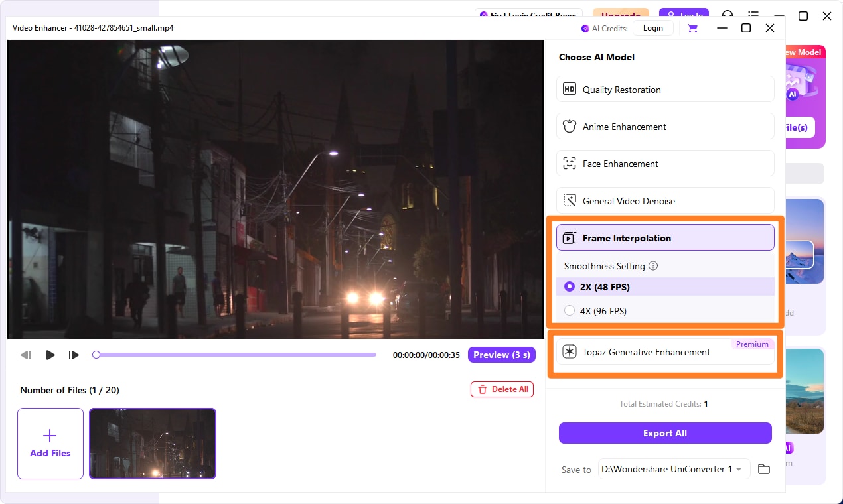This screenshot has height=504, width=843.
Task: Click mountain sunset thumbnail in main window
Action: pyautogui.click(x=805, y=242)
